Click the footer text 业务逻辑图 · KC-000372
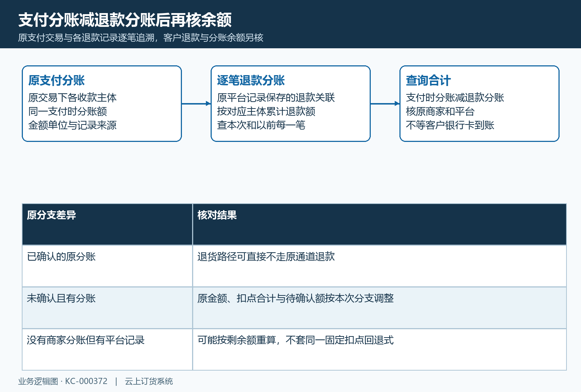Screen dimensions: 581x392 [63, 381]
